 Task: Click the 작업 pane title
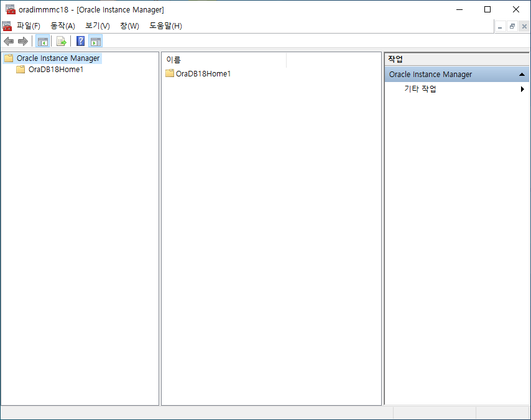[395, 59]
